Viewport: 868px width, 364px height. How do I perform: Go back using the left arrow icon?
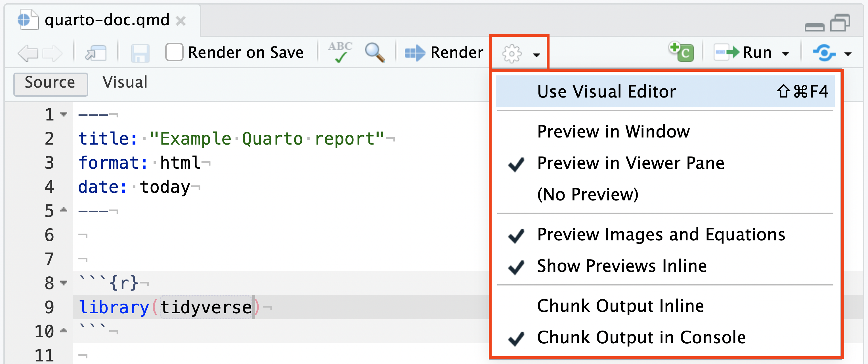click(x=28, y=53)
